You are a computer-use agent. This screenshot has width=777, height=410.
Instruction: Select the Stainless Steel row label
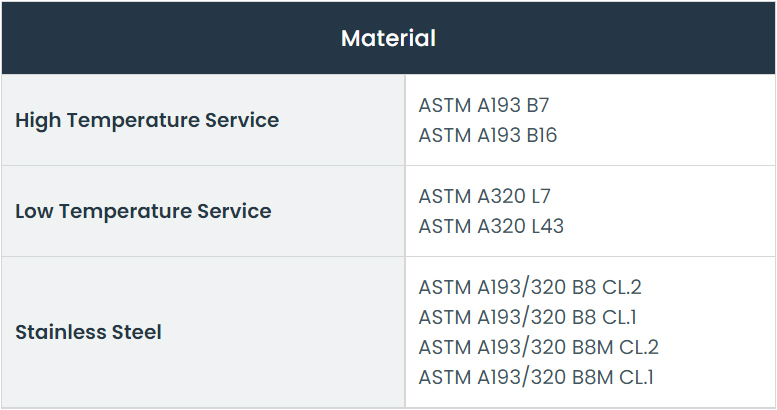(x=88, y=332)
